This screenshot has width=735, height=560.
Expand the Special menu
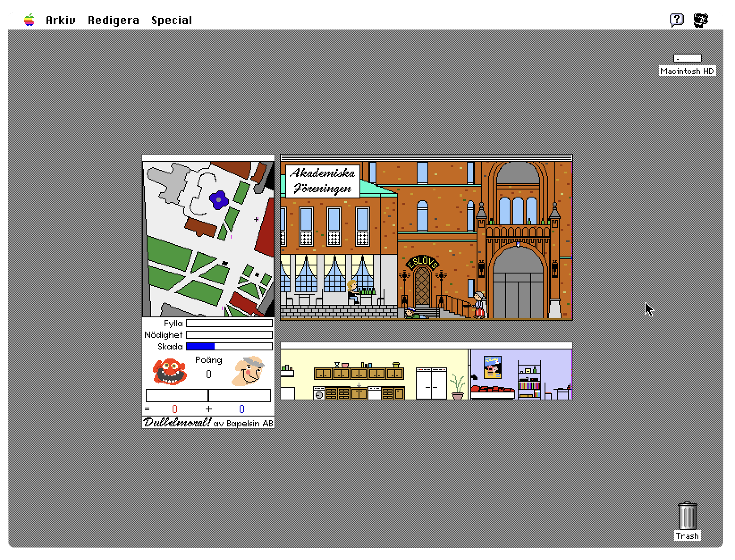coord(171,20)
